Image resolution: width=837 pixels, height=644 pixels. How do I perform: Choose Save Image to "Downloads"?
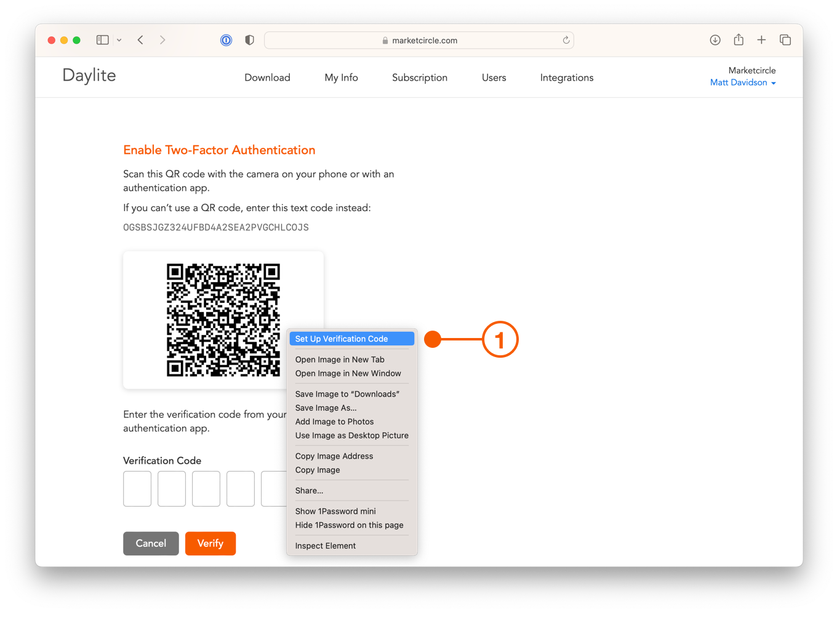pos(352,394)
